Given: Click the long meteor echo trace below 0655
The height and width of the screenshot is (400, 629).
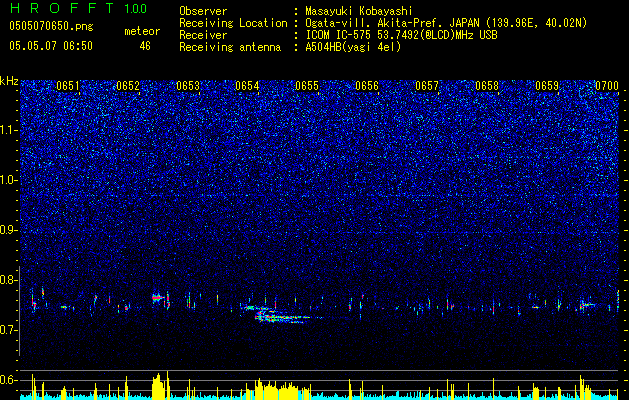Looking at the screenshot, I should point(283,316).
